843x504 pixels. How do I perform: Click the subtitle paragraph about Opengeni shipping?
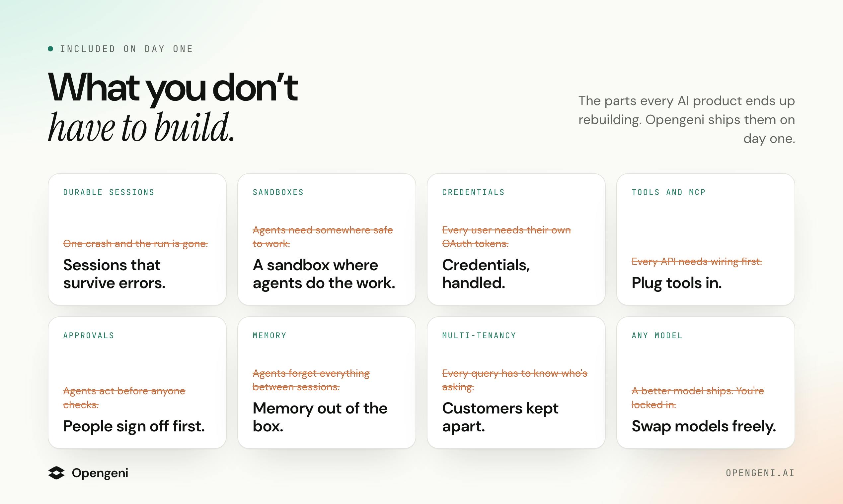click(x=687, y=120)
